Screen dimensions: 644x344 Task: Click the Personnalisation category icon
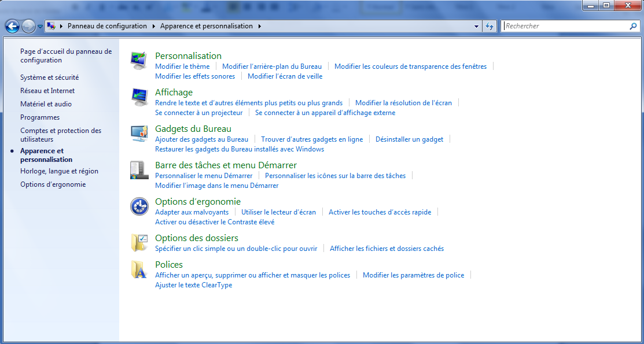pyautogui.click(x=139, y=60)
